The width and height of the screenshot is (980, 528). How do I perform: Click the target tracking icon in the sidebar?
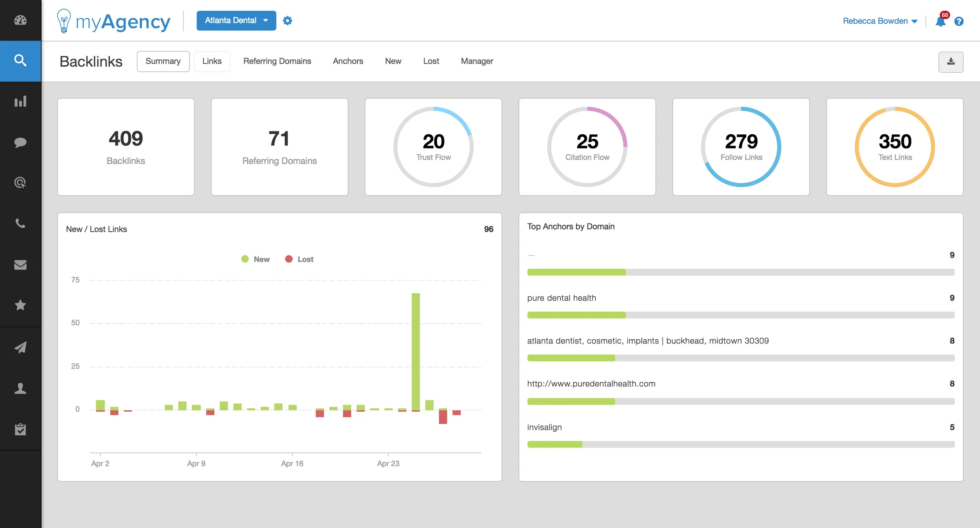click(20, 183)
